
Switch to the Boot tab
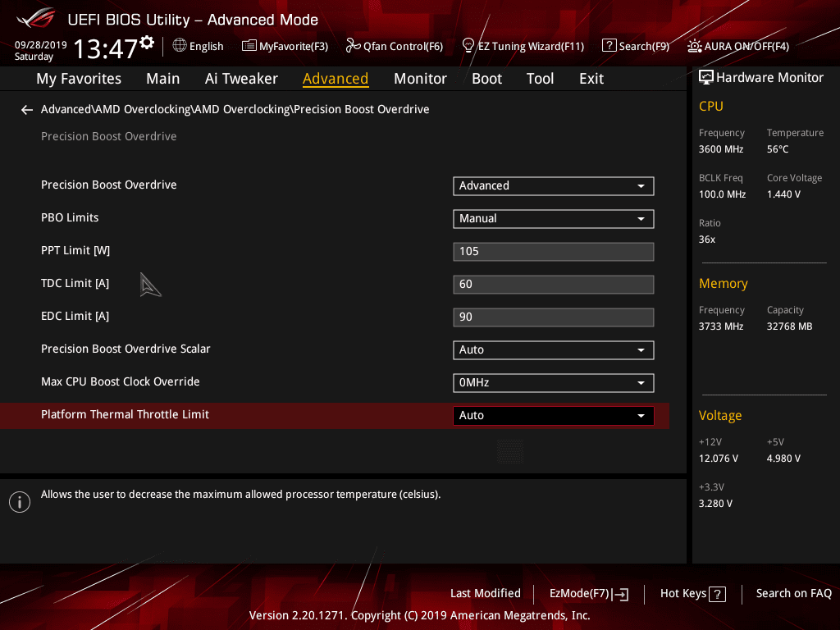tap(486, 79)
